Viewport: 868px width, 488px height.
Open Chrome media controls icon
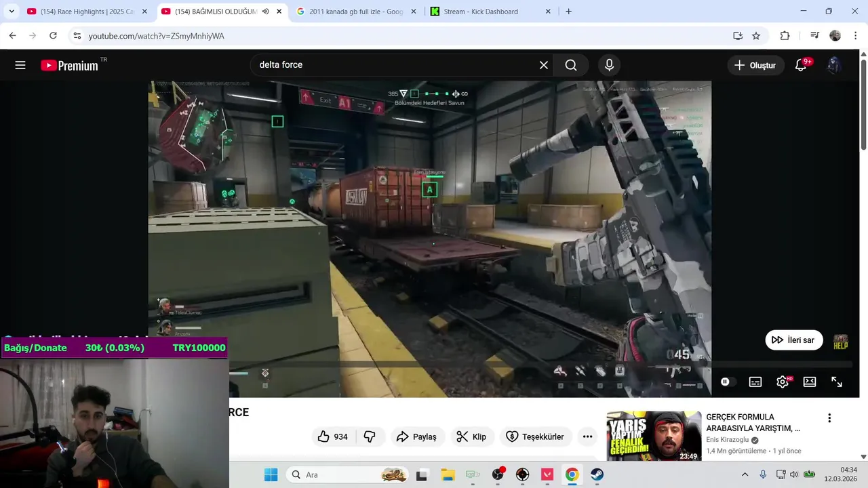(x=814, y=36)
